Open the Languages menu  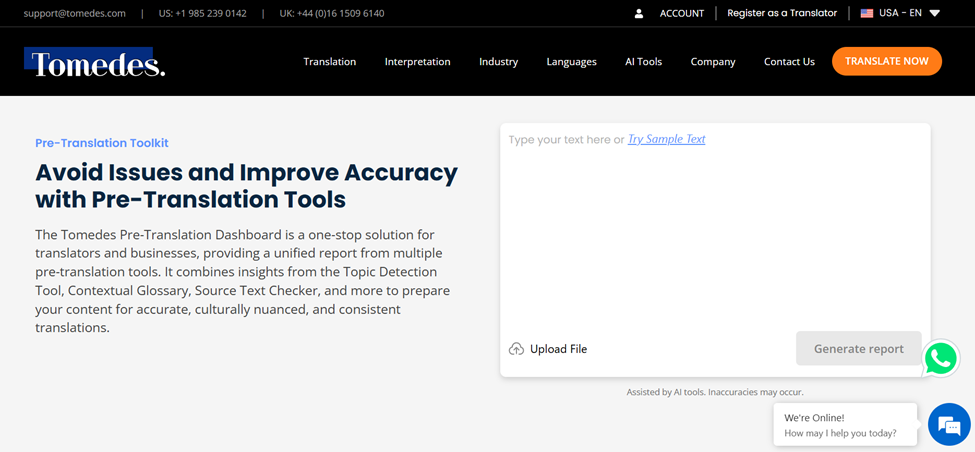point(571,62)
